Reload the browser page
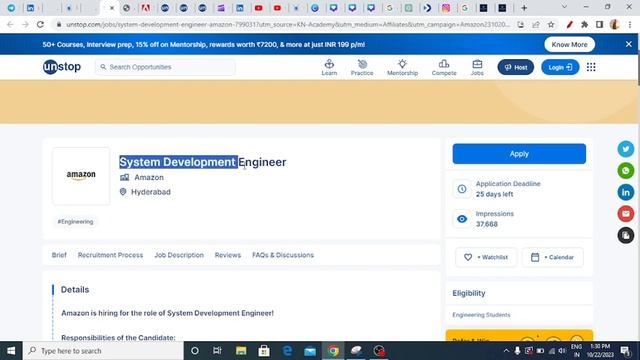This screenshot has width=640, height=360. coord(40,24)
